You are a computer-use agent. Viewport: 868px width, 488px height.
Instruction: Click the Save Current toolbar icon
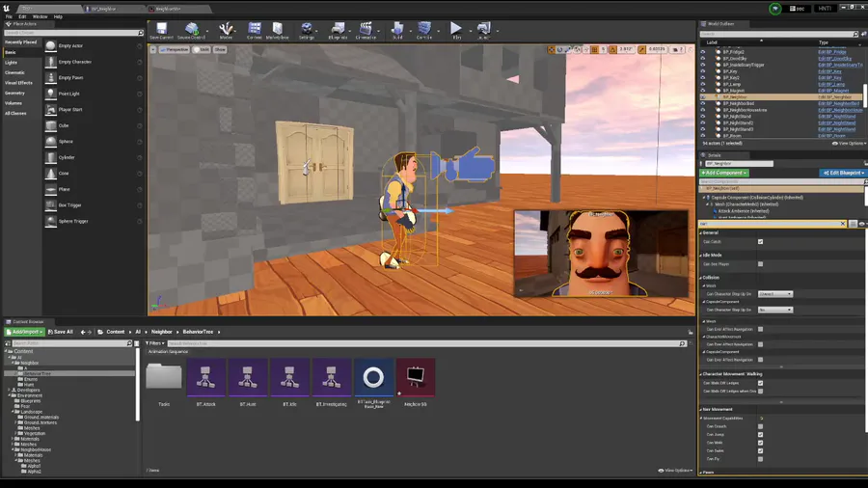point(161,31)
